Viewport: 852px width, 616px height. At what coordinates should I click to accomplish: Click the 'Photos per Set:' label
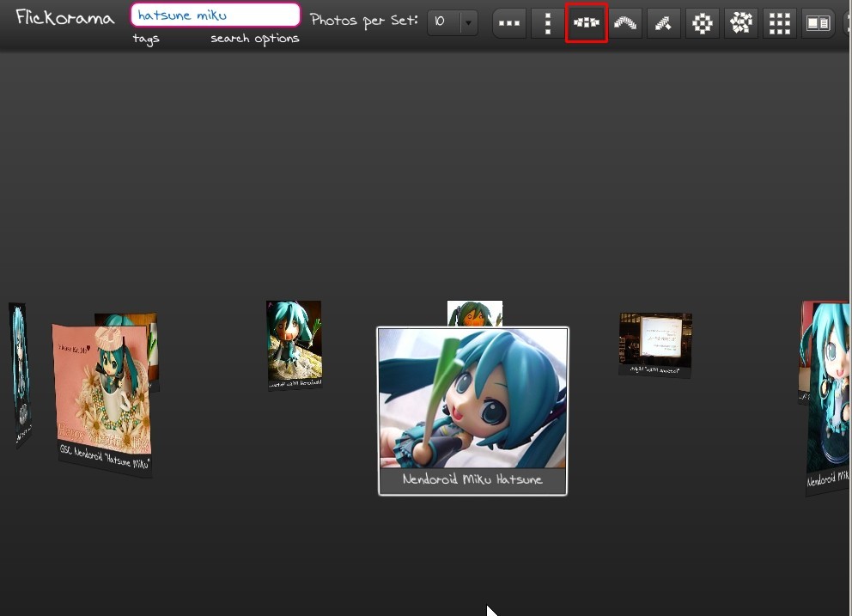tap(363, 21)
